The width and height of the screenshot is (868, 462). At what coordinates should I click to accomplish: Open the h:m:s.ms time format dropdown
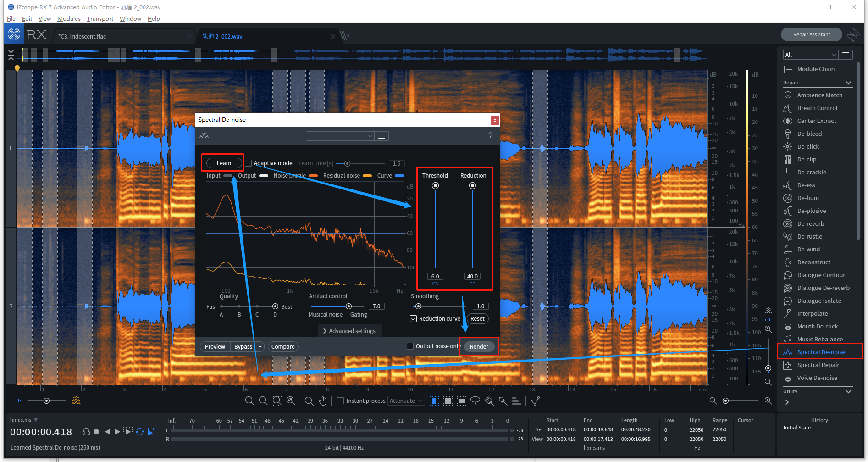click(x=24, y=420)
